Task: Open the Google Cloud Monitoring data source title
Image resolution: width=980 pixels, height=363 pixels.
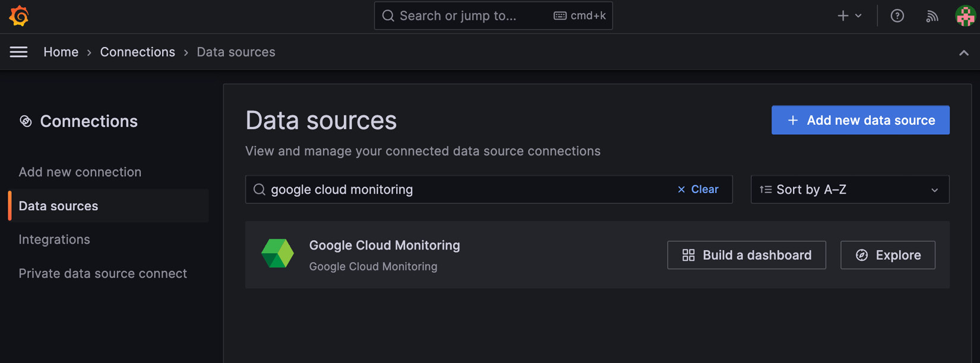Action: point(384,245)
